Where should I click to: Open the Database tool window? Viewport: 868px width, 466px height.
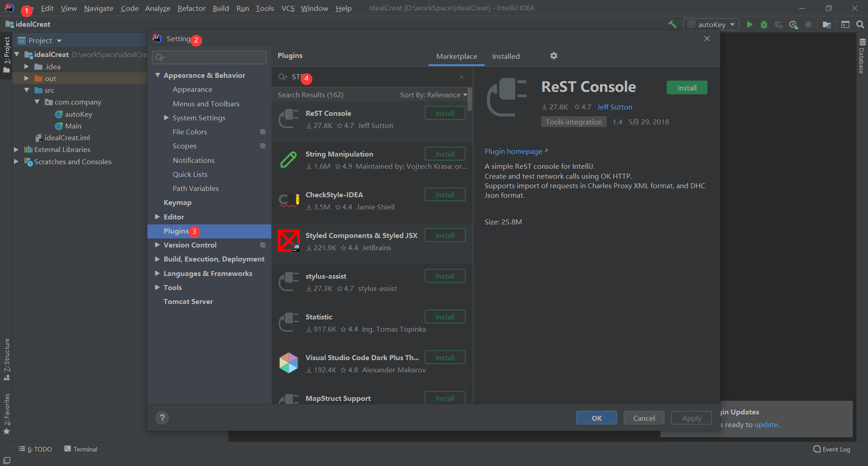coord(862,56)
